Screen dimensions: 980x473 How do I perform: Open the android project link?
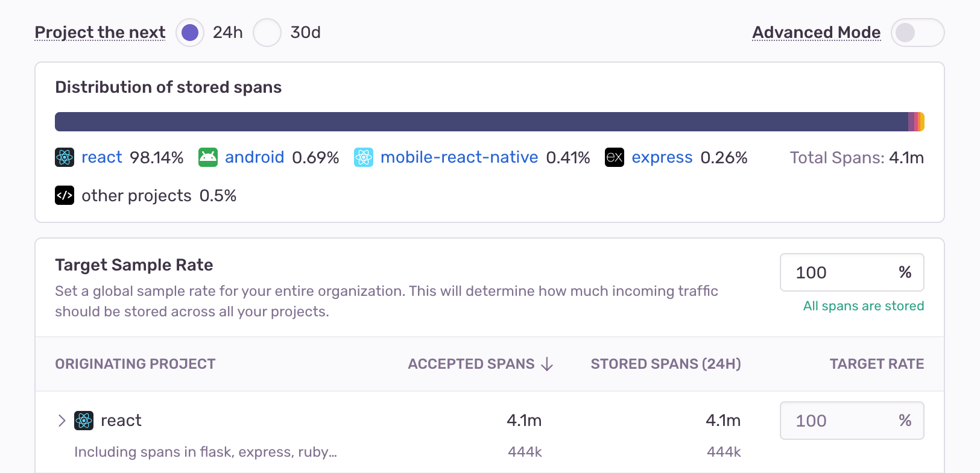[254, 157]
